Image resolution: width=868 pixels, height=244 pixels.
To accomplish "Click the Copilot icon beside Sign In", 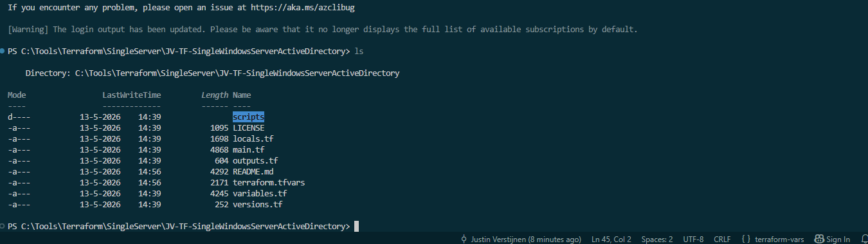I will pyautogui.click(x=819, y=239).
